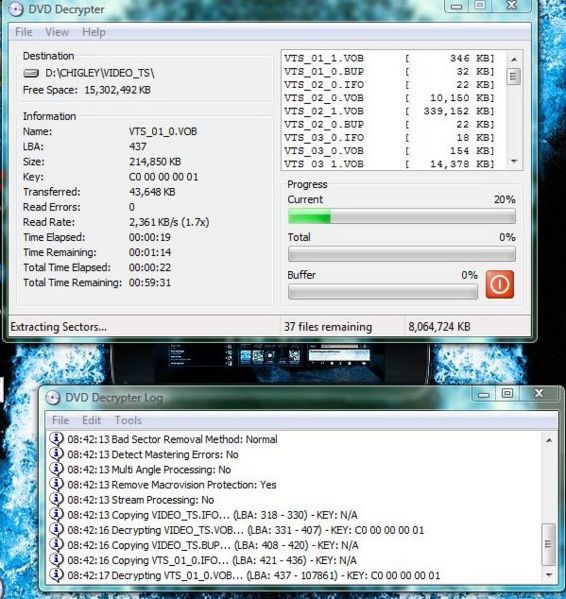Click the log window scrollbar thumb
566x599 pixels.
pyautogui.click(x=549, y=544)
